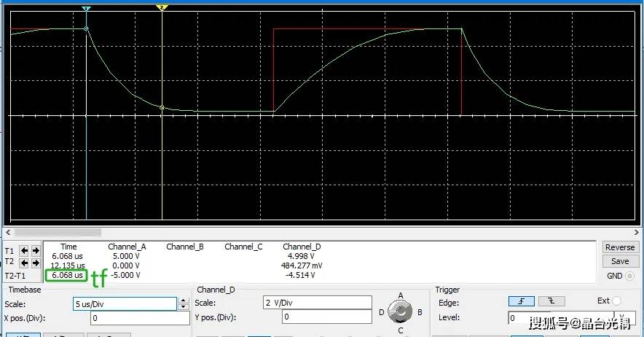Select rising edge trigger button
Image resolution: width=644 pixels, height=337 pixels.
pyautogui.click(x=520, y=302)
